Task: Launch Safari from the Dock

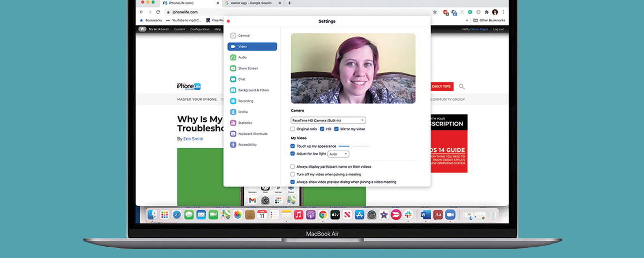Action: [177, 215]
